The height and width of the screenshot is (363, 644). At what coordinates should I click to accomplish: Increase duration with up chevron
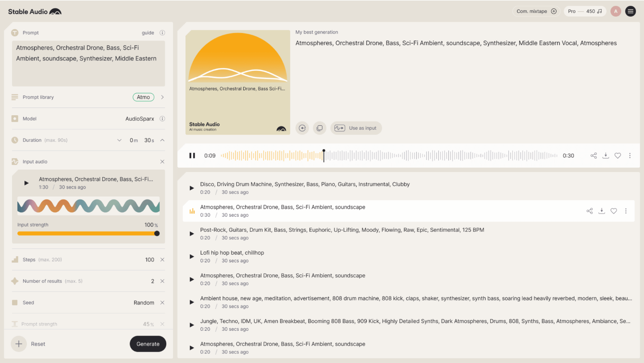162,140
